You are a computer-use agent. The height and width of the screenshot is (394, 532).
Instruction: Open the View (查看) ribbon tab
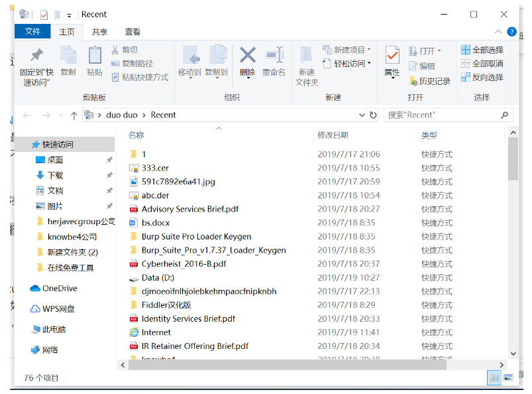coord(133,32)
